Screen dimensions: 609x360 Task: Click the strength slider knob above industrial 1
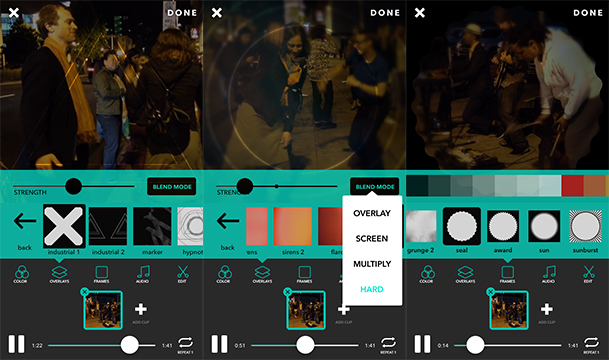tap(73, 186)
